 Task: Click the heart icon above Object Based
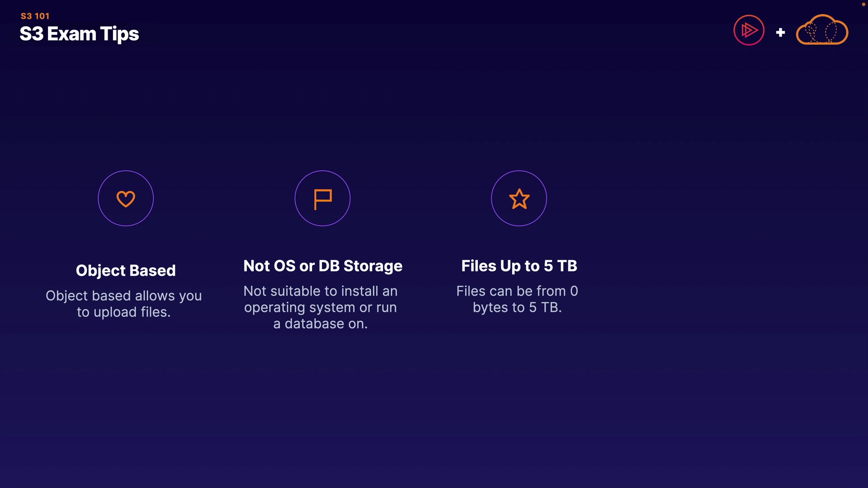(126, 199)
